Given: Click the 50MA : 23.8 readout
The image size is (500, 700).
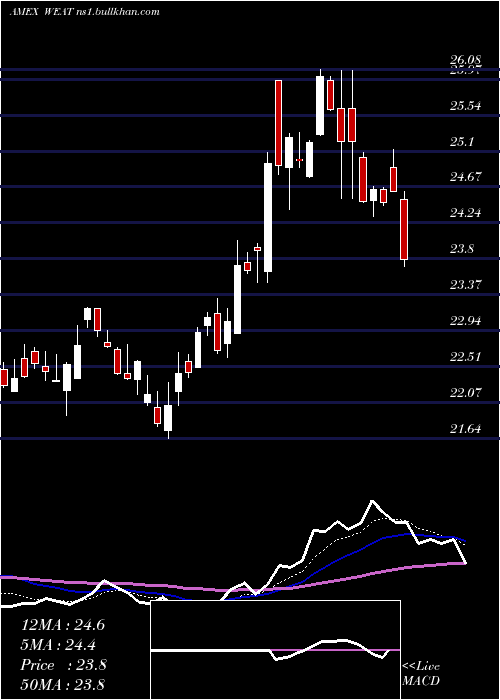Looking at the screenshot, I should (63, 685).
